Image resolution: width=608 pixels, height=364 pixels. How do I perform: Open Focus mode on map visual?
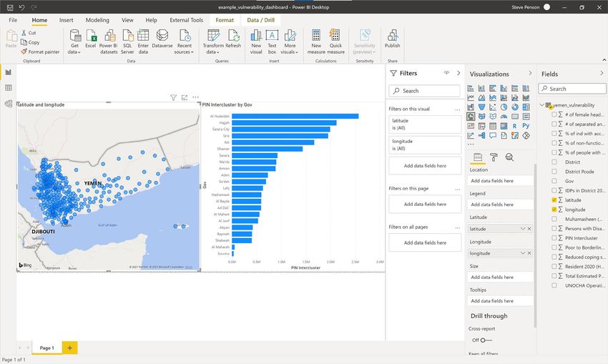185,97
